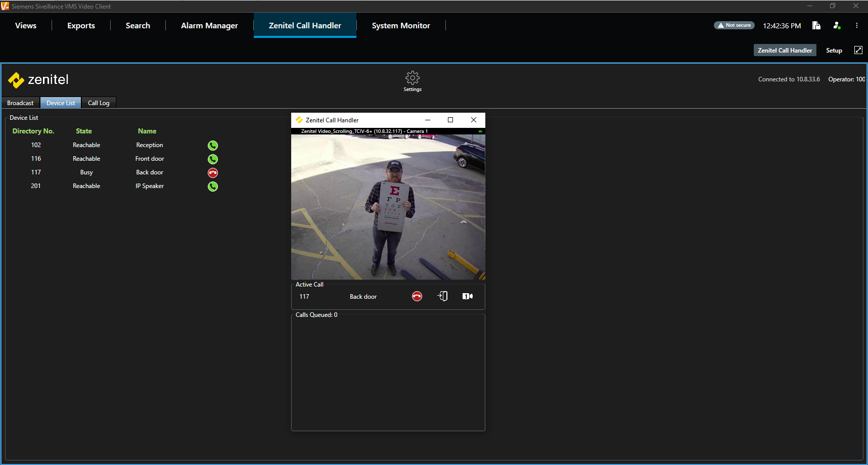Call the IP Speaker device
This screenshot has width=868, height=465.
213,187
